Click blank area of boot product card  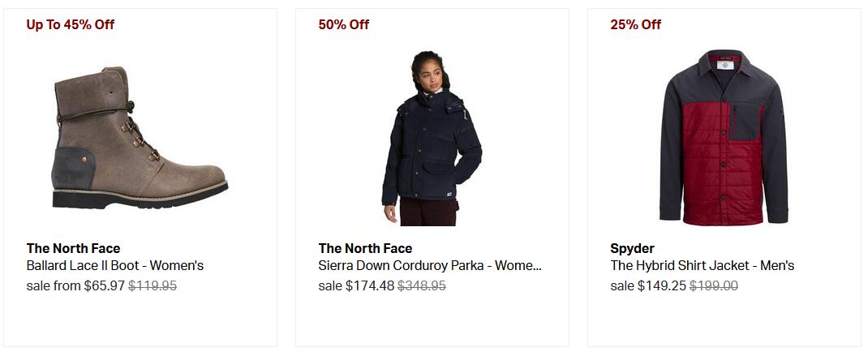click(140, 321)
